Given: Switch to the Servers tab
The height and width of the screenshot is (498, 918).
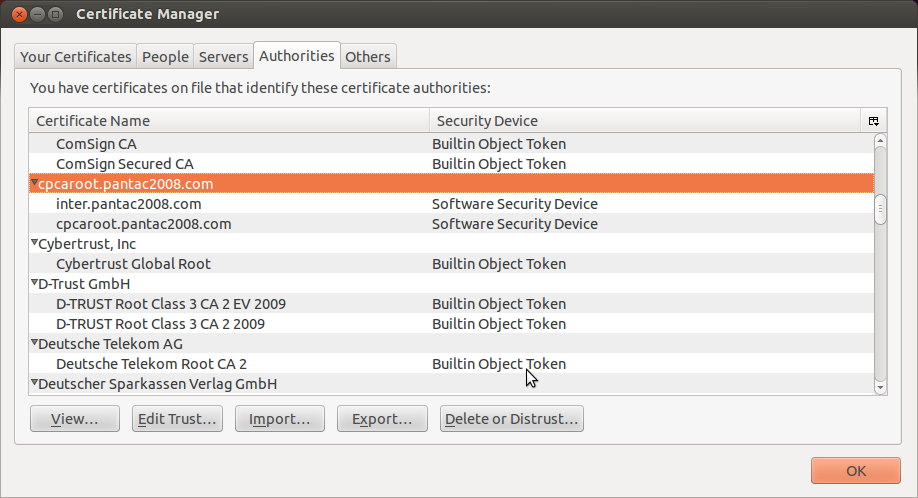Looking at the screenshot, I should coord(223,57).
